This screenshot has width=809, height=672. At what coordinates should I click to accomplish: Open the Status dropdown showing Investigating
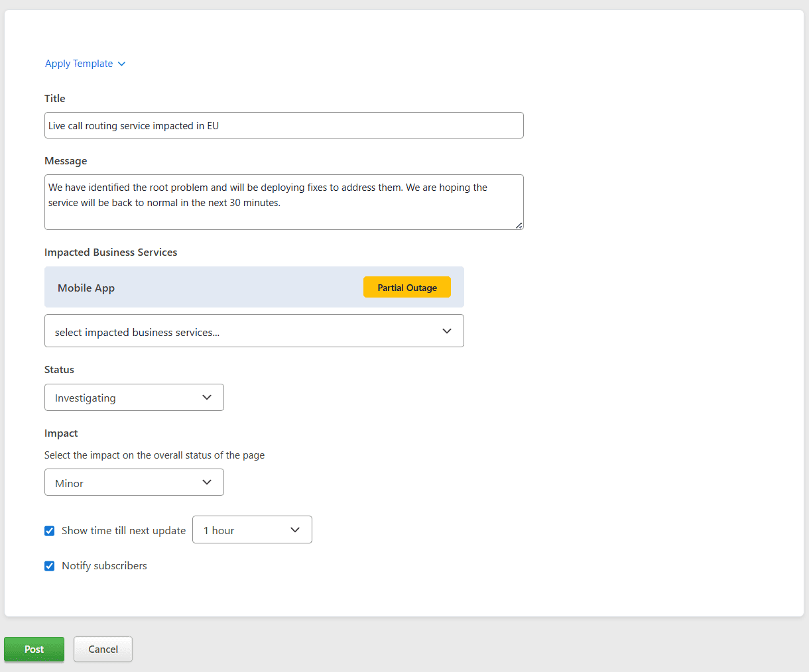(x=134, y=398)
